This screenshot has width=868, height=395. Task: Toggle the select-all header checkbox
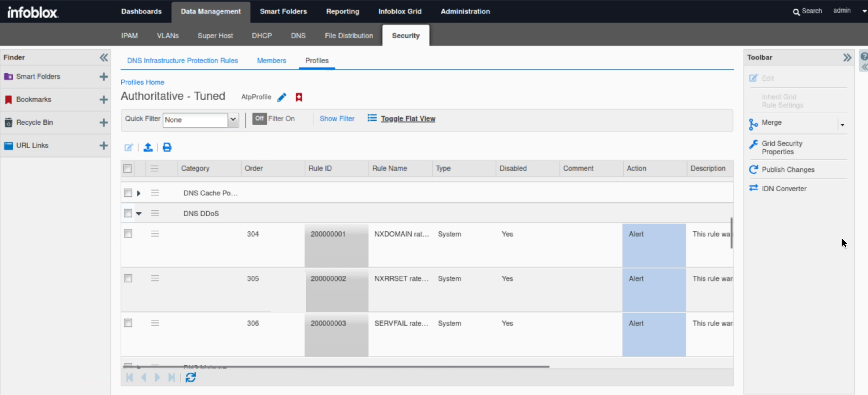pyautogui.click(x=127, y=169)
